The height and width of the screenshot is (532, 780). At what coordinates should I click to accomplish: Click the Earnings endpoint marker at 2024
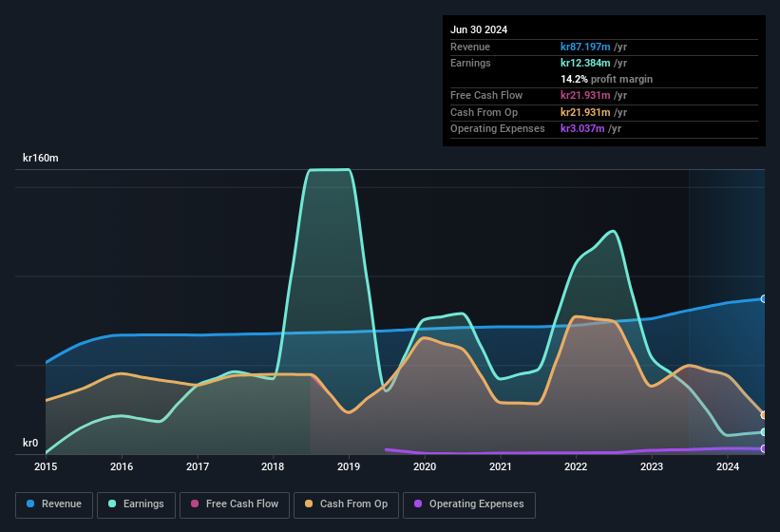(764, 432)
